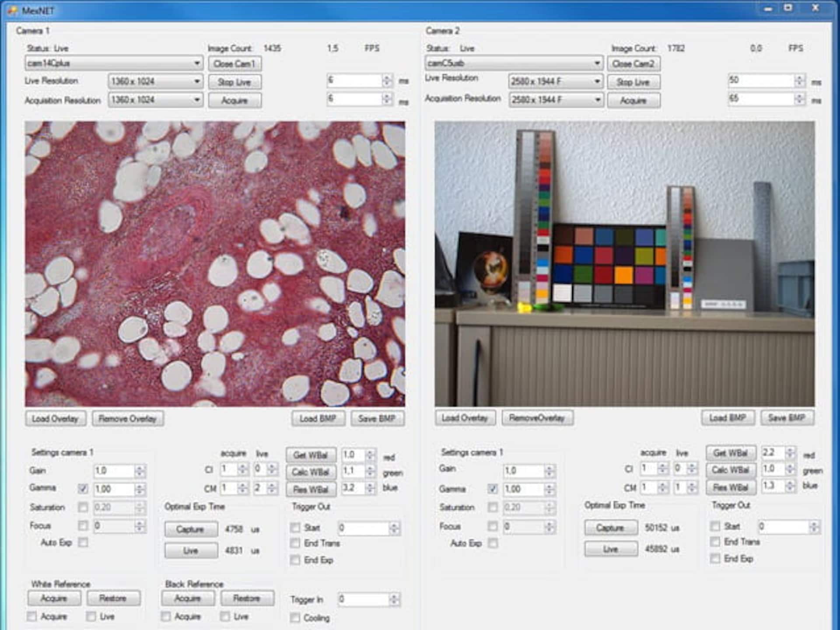Click the Trigger In value field

point(364,599)
